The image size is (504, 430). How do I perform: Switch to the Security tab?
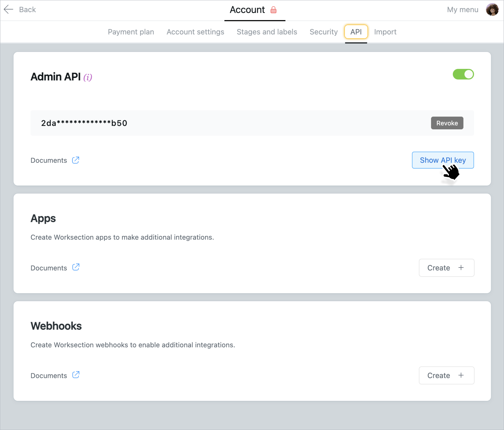click(x=324, y=32)
